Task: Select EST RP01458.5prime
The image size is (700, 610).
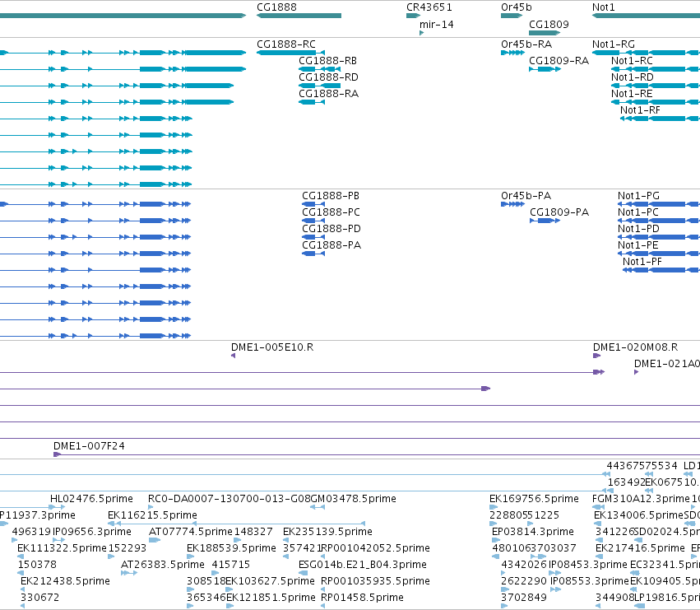Action: pyautogui.click(x=322, y=606)
